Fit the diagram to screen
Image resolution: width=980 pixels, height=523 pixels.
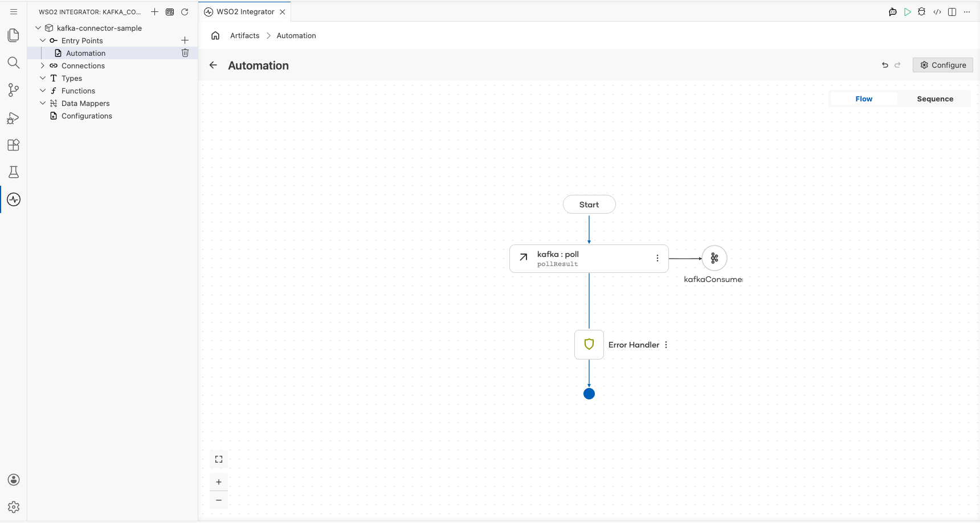click(x=219, y=459)
